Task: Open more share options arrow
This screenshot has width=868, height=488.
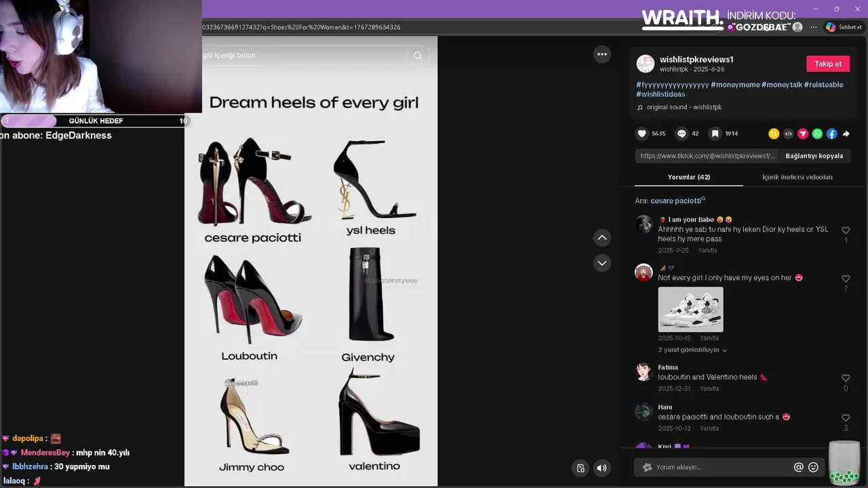Action: tap(846, 134)
